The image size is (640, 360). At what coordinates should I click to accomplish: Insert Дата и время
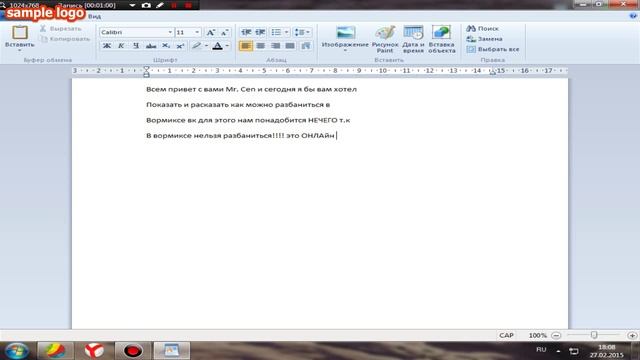[413, 39]
